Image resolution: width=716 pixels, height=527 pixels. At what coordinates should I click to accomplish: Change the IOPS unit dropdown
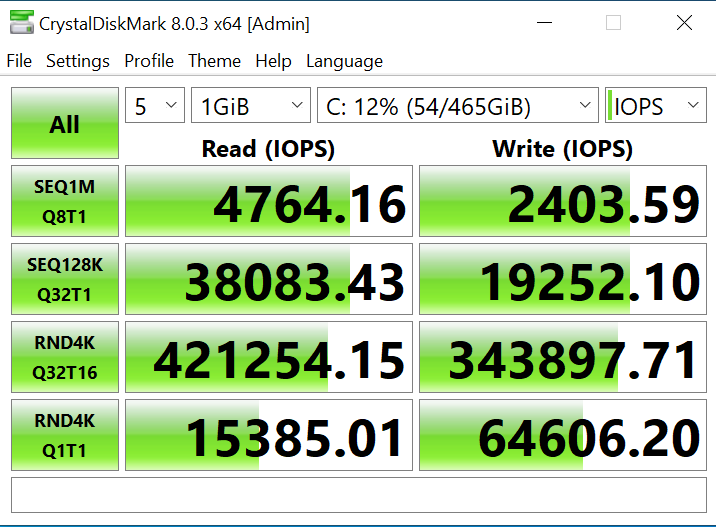coord(655,106)
